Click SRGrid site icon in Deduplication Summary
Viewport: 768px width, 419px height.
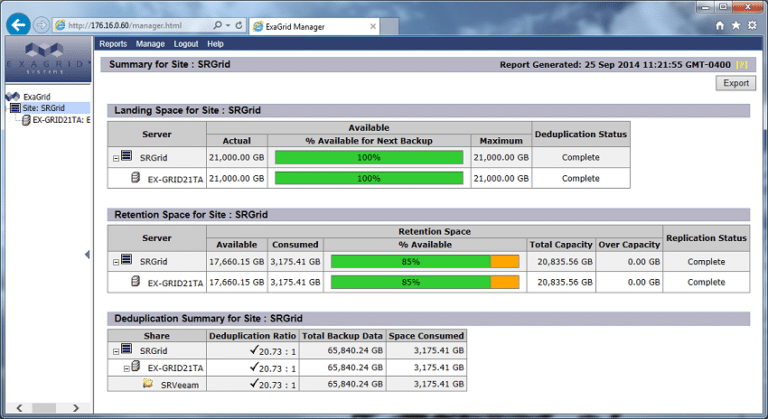click(126, 349)
